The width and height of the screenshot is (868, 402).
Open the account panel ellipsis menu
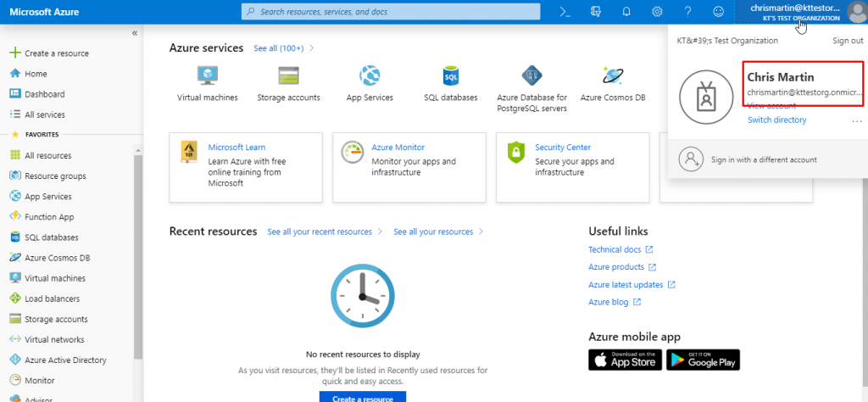click(857, 120)
